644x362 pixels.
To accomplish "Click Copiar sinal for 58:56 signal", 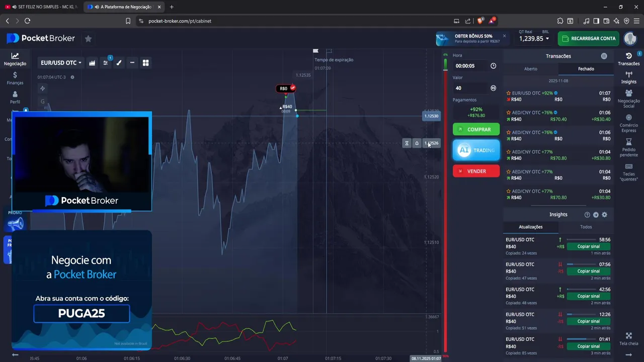I will [588, 246].
